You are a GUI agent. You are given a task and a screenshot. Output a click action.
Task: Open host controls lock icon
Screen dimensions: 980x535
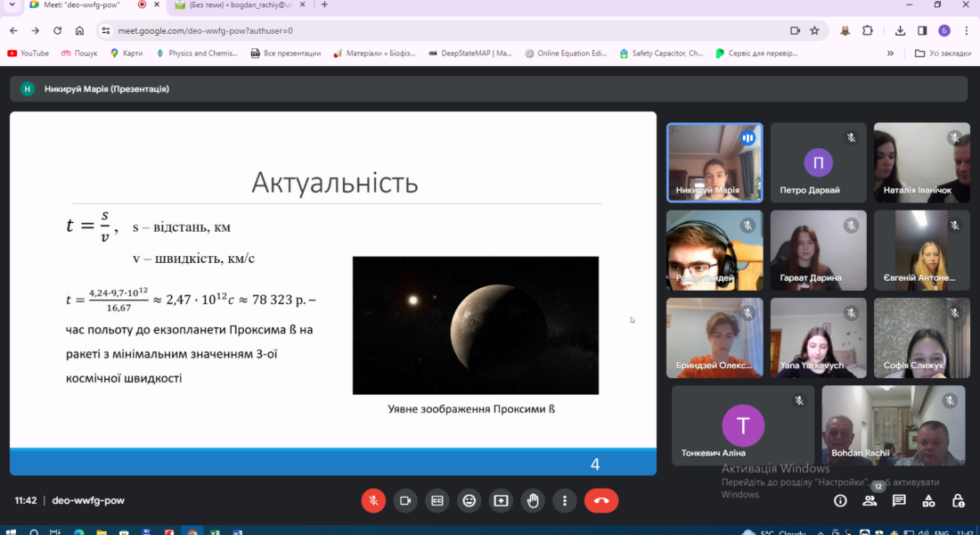[x=958, y=501]
